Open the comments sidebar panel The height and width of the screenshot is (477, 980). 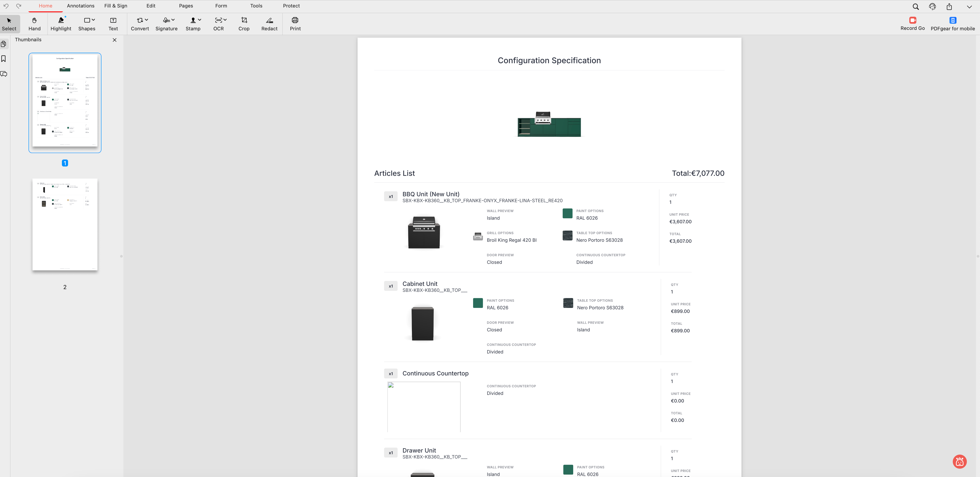(x=4, y=74)
